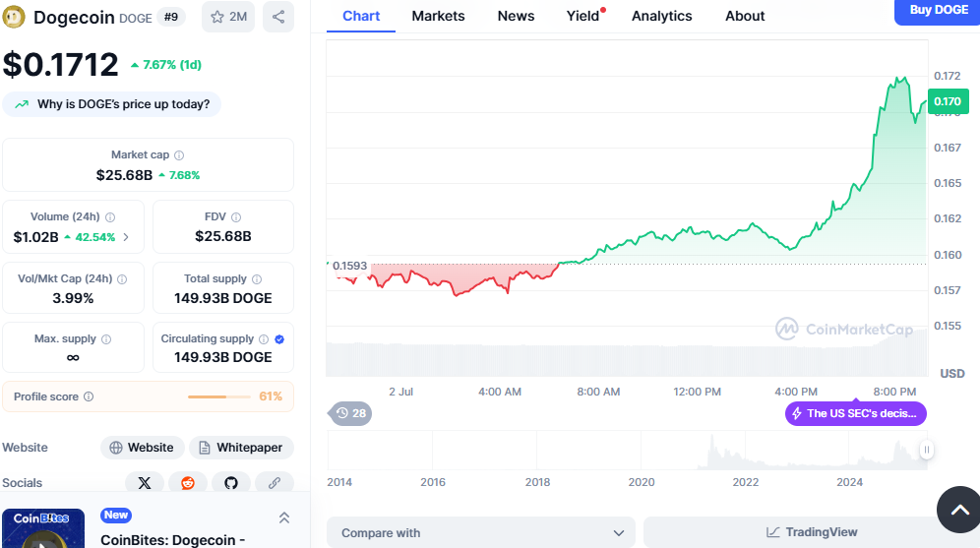980x548 pixels.
Task: Click the New badge on CoinBites
Action: 116,516
